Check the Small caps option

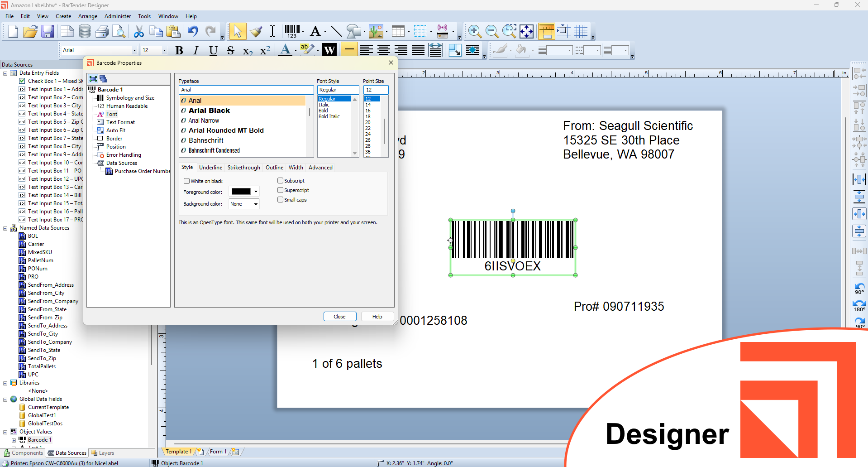(280, 200)
